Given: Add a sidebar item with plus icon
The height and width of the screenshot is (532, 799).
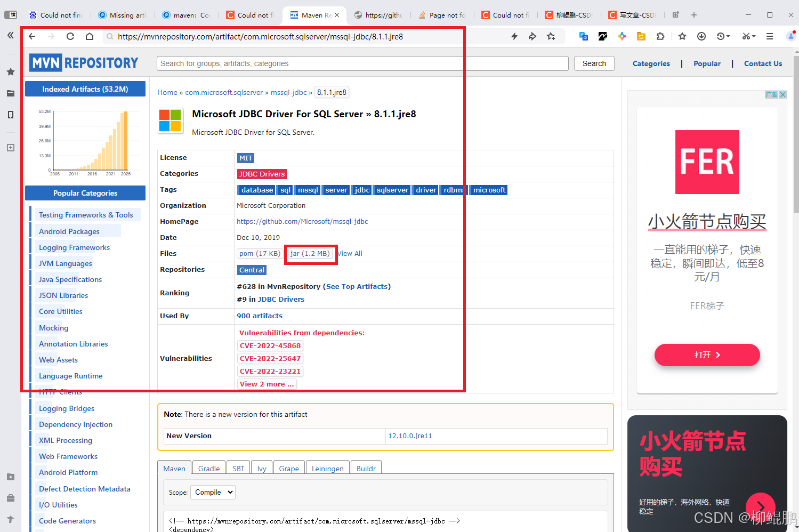Looking at the screenshot, I should [x=11, y=148].
